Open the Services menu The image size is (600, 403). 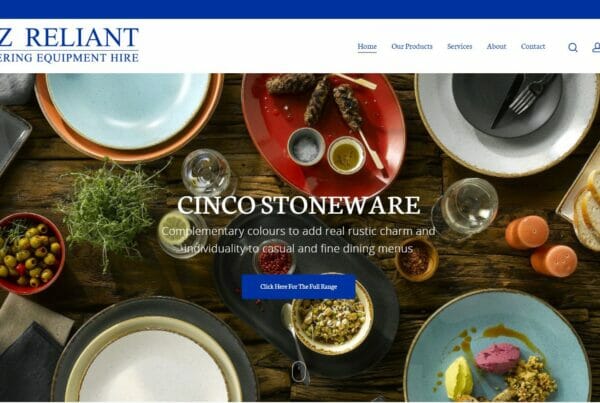tap(460, 46)
